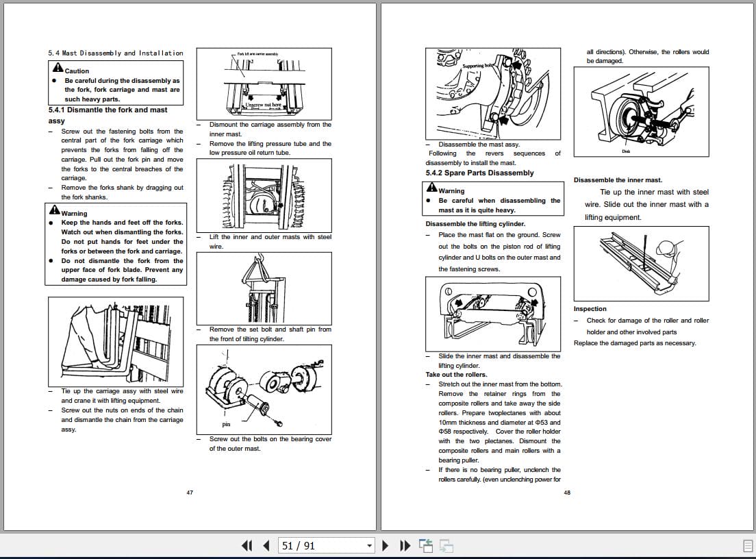Click the 'Disassemble the inner mast.' text
Image resolution: width=756 pixels, height=559 pixels.
618,180
